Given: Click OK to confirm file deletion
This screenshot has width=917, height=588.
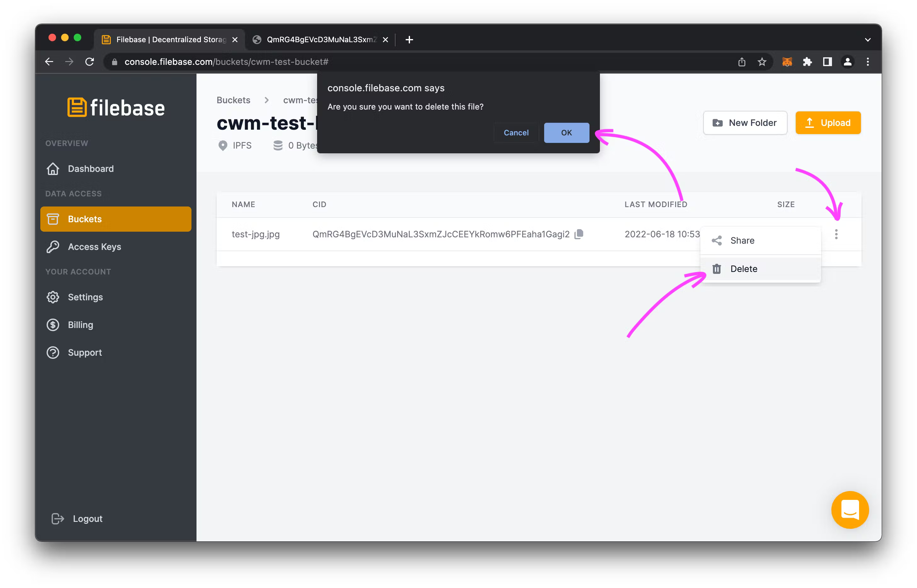Looking at the screenshot, I should coord(566,132).
